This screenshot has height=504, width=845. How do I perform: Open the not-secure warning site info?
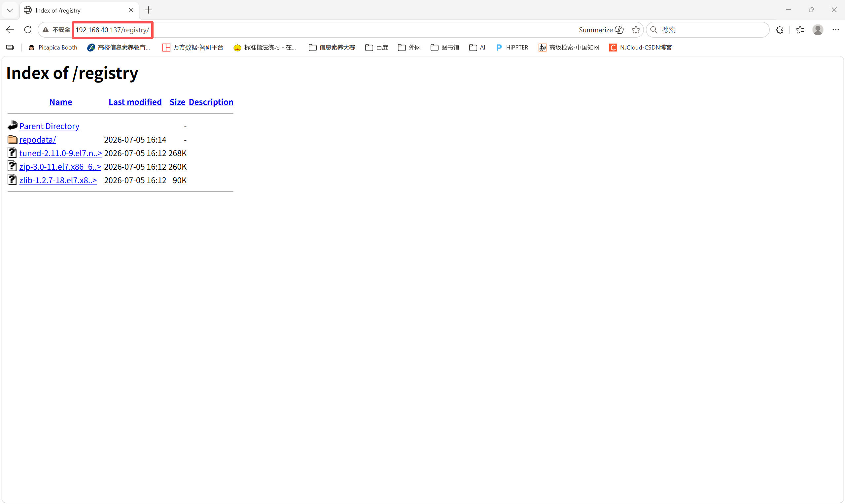click(56, 30)
